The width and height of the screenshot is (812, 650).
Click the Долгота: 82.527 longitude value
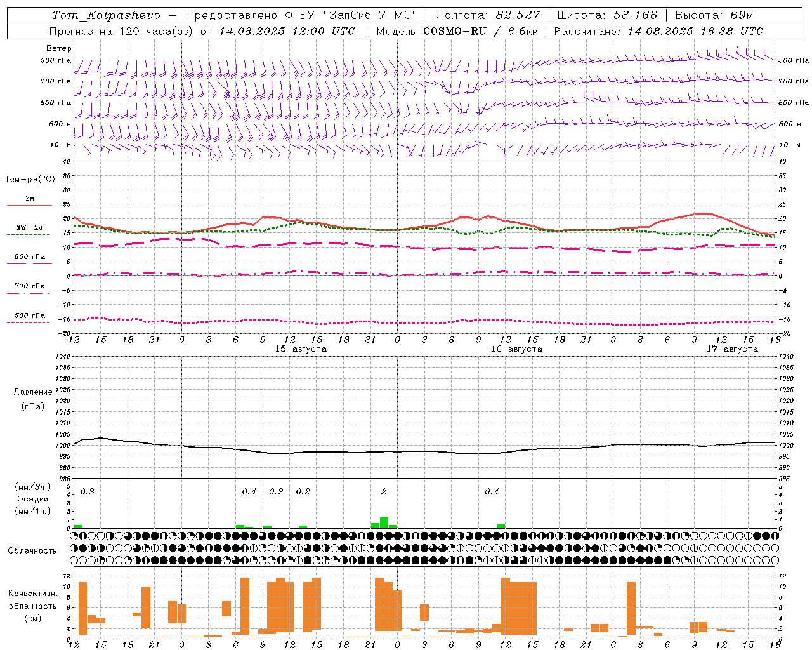point(488,15)
